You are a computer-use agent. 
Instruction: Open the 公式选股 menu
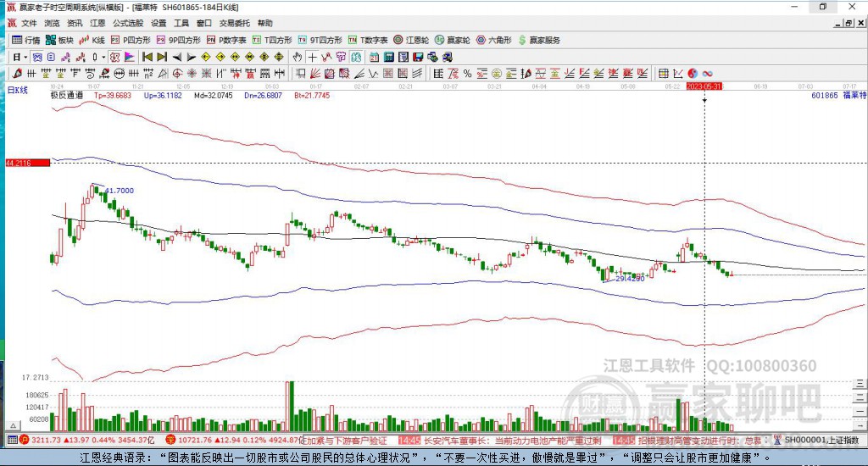click(128, 23)
